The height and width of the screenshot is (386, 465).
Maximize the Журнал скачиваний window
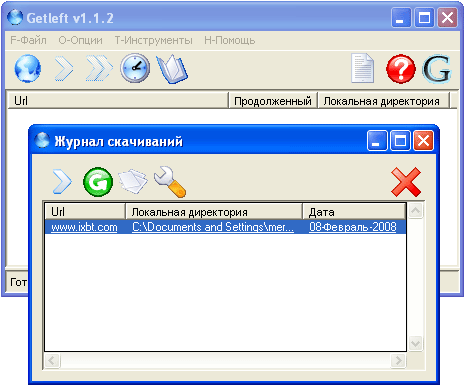pyautogui.click(x=400, y=141)
